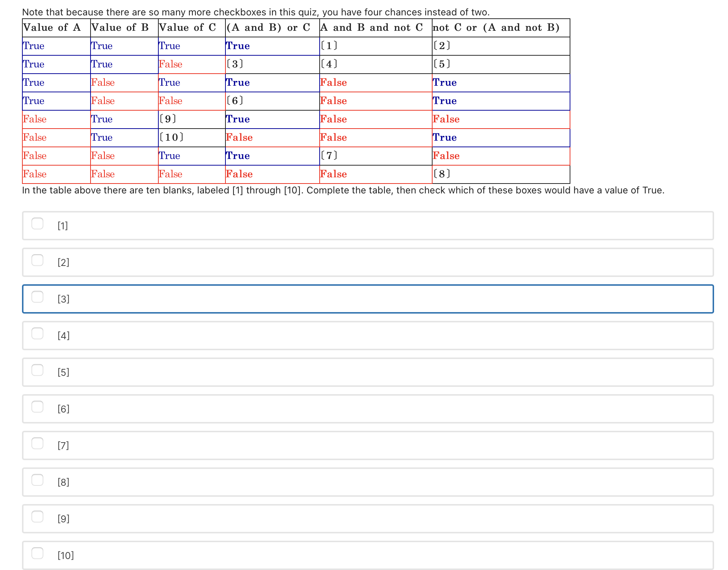
Task: Click the '(A and B) or C' header
Action: coord(268,28)
